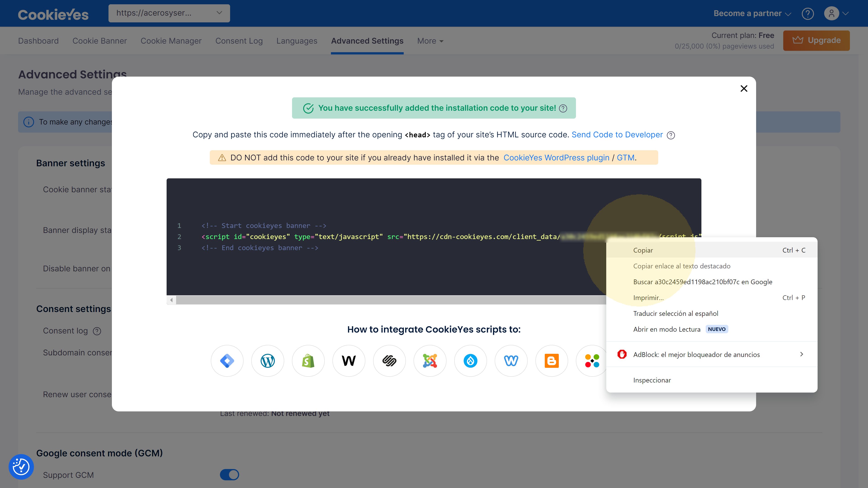Open Weebly integration guide icon
The width and height of the screenshot is (868, 488).
(511, 361)
